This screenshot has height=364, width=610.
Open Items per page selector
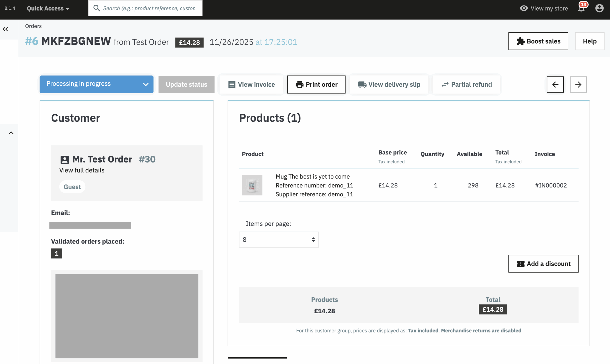tap(279, 239)
